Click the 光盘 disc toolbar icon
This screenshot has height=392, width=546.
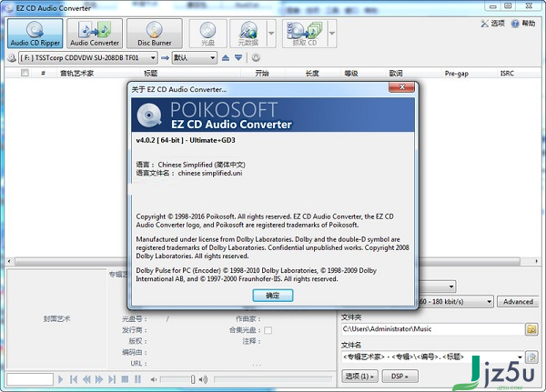(x=207, y=34)
